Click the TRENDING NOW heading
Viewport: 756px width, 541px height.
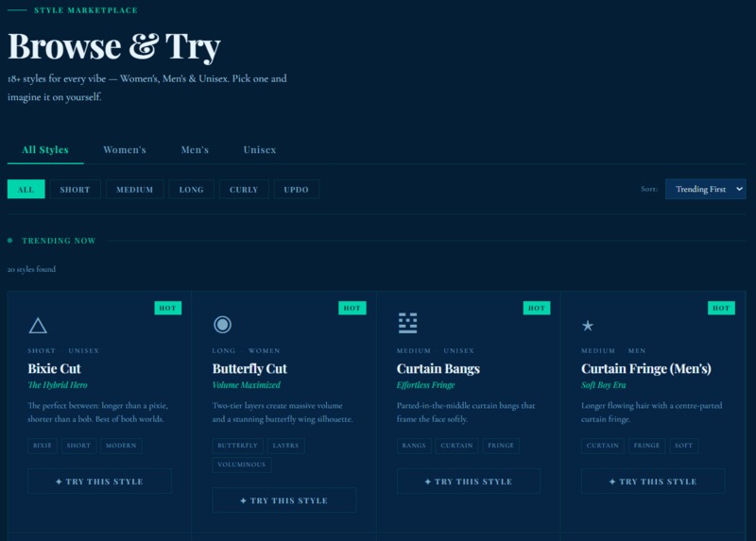point(59,241)
